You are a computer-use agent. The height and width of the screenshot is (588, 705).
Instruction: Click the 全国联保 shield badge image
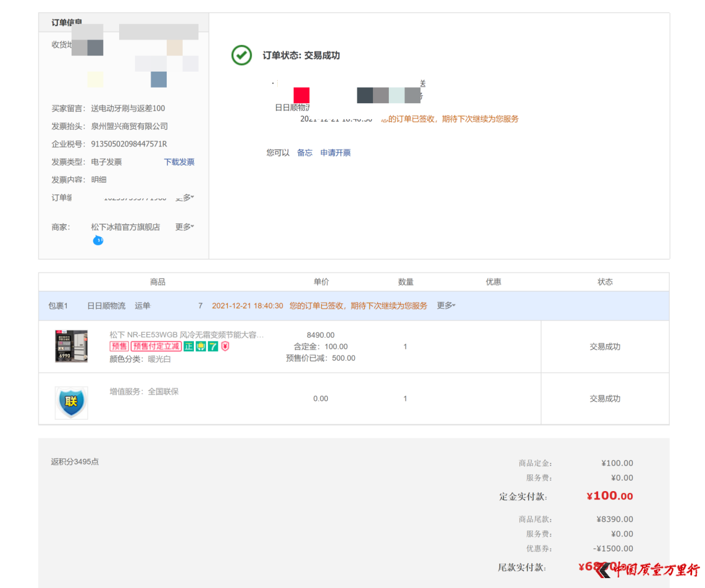(x=72, y=403)
